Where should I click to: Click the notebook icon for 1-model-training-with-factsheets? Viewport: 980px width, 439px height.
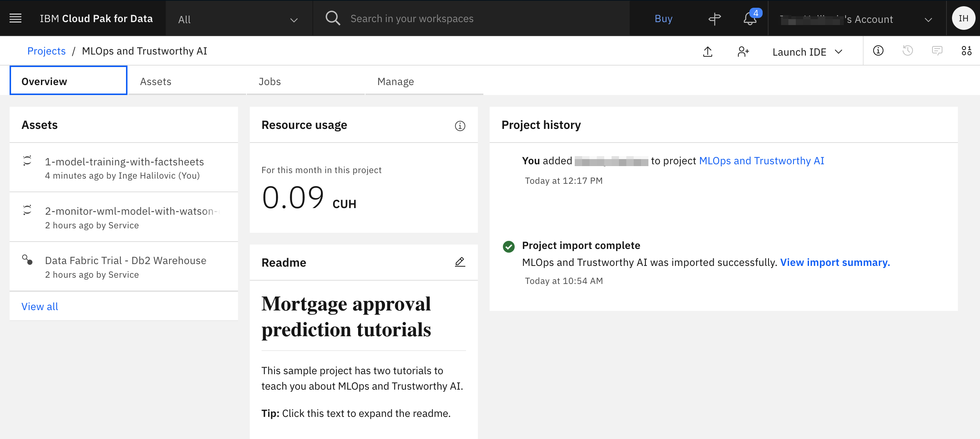click(27, 161)
